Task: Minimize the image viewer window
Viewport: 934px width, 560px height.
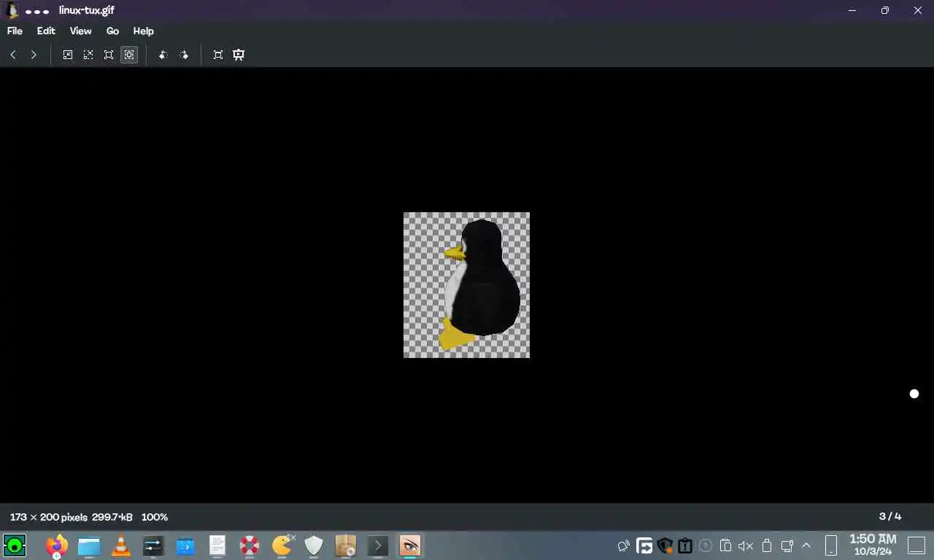Action: pyautogui.click(x=852, y=10)
